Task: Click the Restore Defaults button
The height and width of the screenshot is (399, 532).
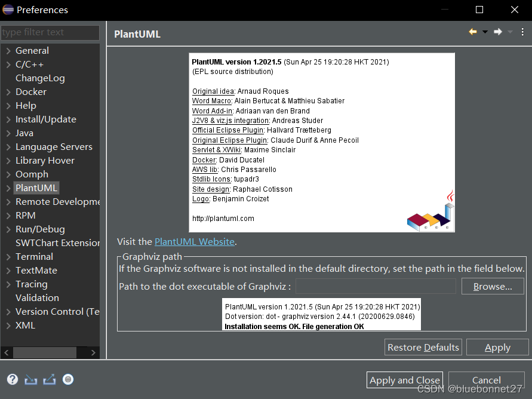Action: click(x=423, y=347)
